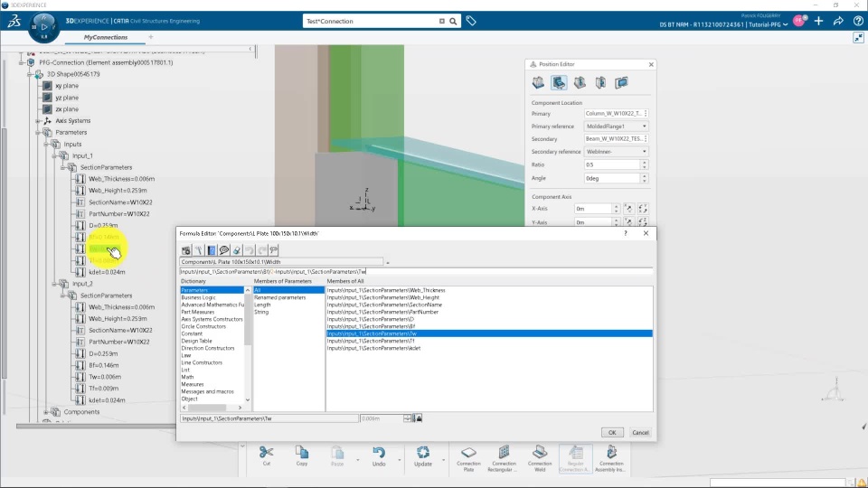Select Web_Thickness=0.006m under Input_1
Image resolution: width=868 pixels, height=488 pixels.
click(121, 179)
